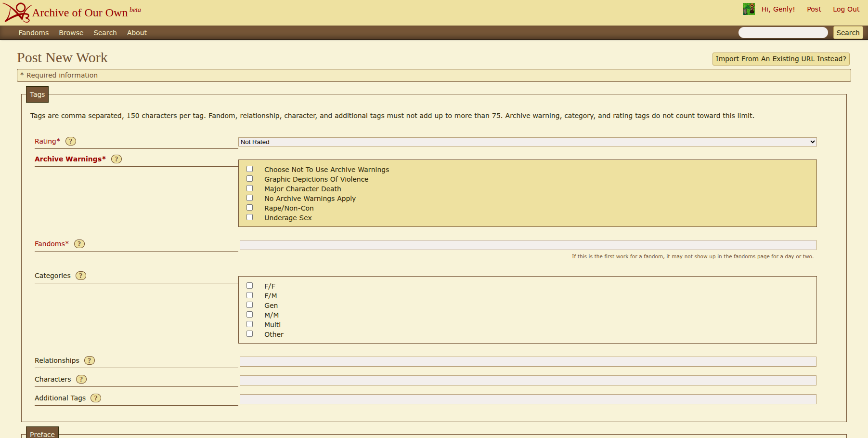Viewport: 868px width, 438px height.
Task: Open the Browse menu in navigation bar
Action: pyautogui.click(x=71, y=33)
